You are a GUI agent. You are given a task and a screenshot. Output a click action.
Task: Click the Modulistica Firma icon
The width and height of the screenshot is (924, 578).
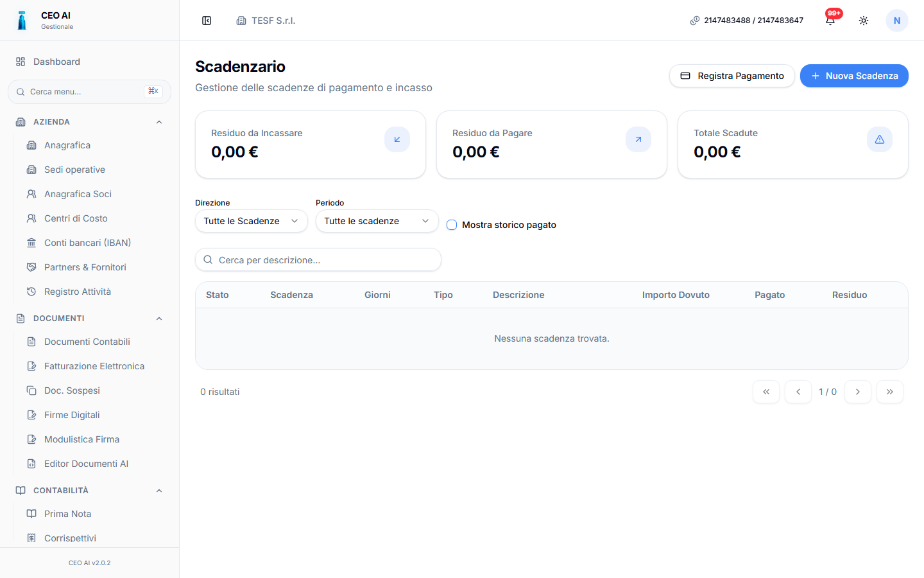pyautogui.click(x=31, y=439)
